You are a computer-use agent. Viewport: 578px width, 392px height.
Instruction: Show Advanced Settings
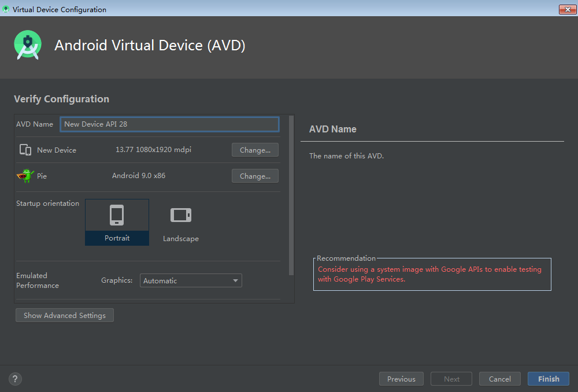65,315
